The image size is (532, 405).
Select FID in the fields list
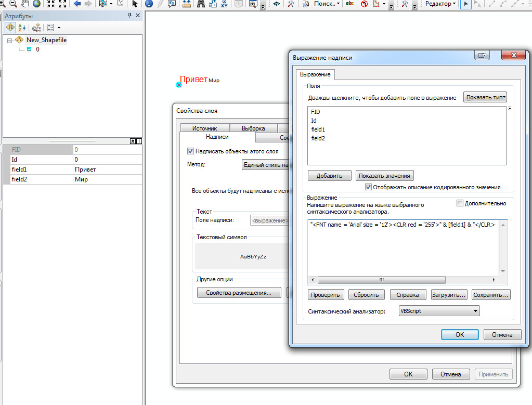(x=315, y=112)
